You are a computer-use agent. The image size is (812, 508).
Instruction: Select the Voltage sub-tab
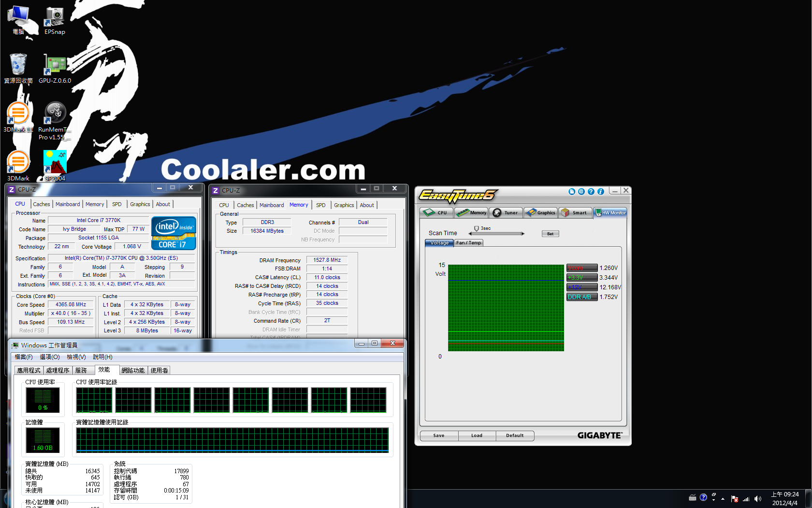click(x=439, y=243)
